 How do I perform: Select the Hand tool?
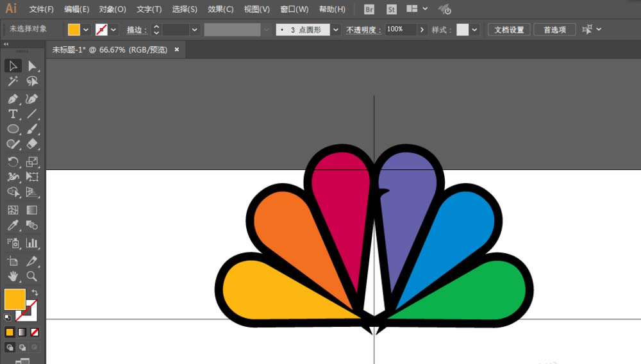[x=13, y=276]
